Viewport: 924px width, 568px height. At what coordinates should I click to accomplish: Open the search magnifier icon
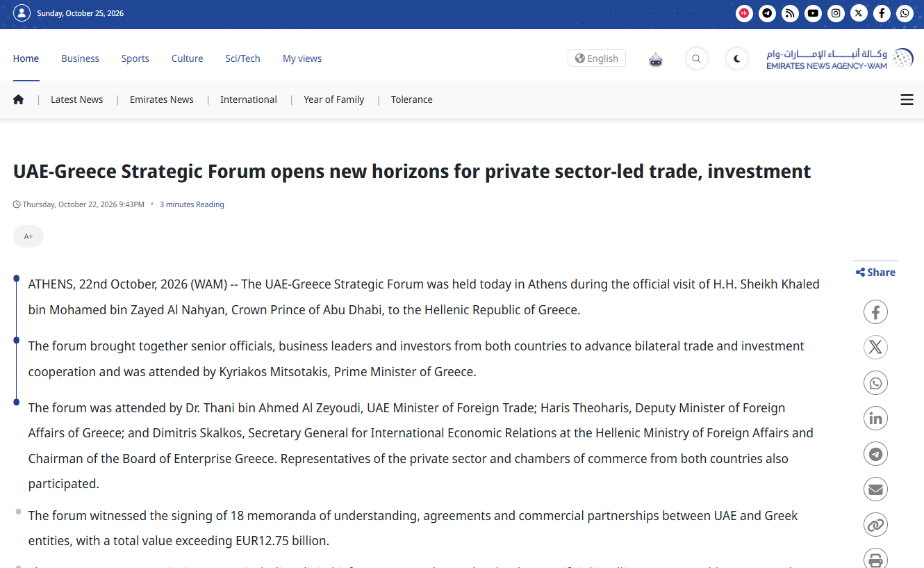pyautogui.click(x=697, y=59)
